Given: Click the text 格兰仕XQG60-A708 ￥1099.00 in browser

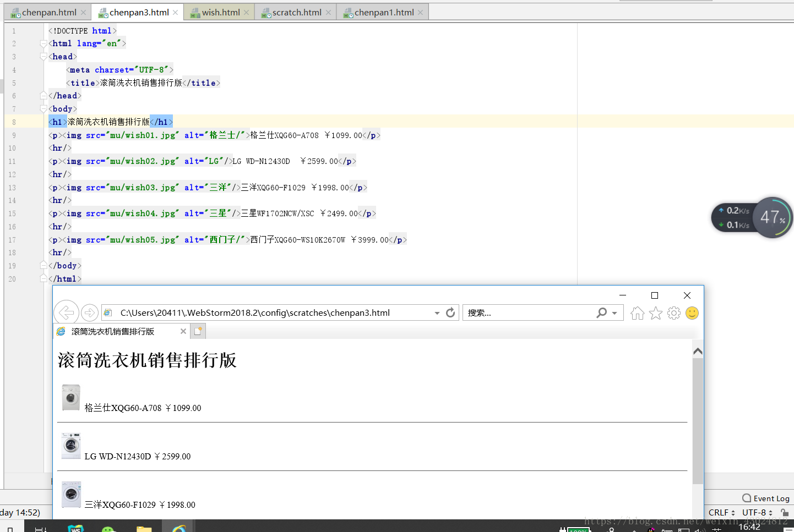Looking at the screenshot, I should tap(143, 408).
